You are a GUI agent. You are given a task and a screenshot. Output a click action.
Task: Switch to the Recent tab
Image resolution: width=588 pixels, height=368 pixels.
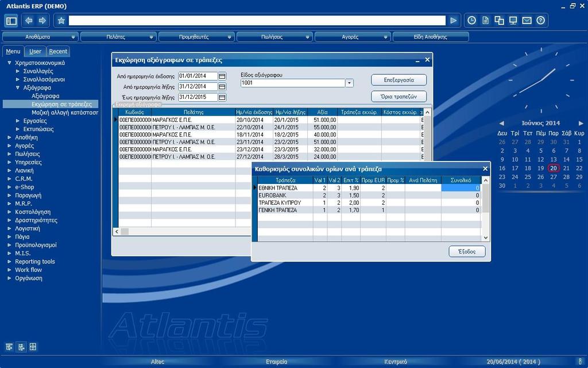(x=58, y=51)
